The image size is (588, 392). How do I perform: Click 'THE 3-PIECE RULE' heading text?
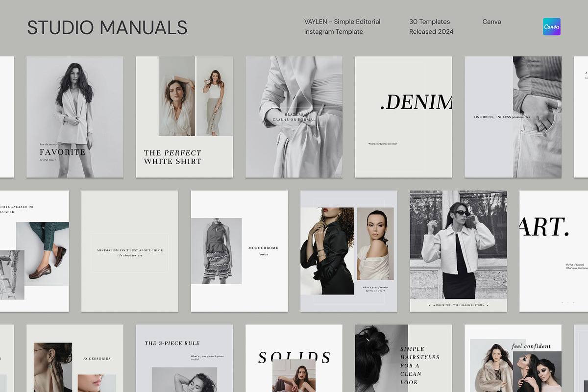[x=172, y=343]
